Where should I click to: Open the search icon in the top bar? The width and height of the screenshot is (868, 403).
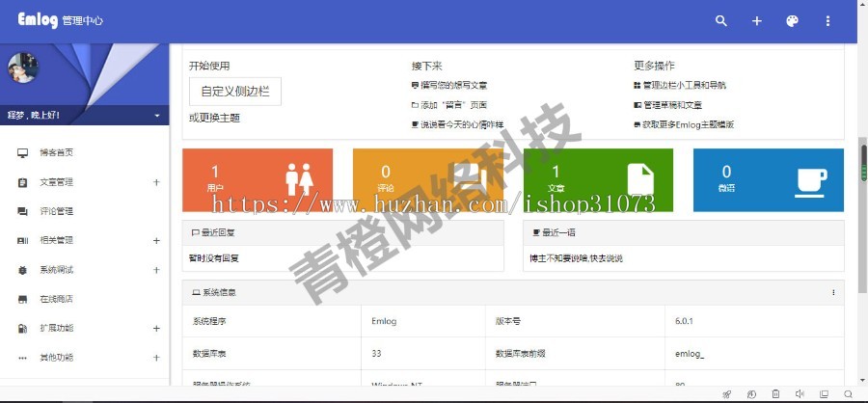pyautogui.click(x=720, y=21)
